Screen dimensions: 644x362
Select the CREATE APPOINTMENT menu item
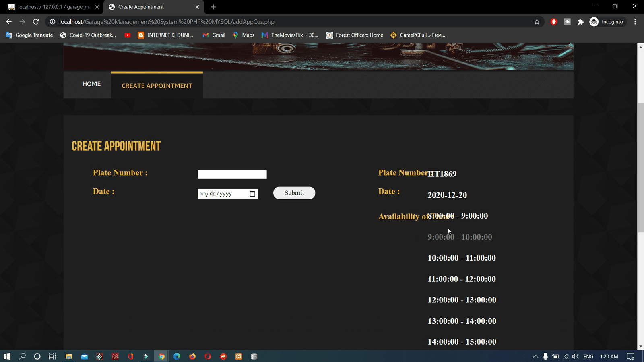(157, 86)
